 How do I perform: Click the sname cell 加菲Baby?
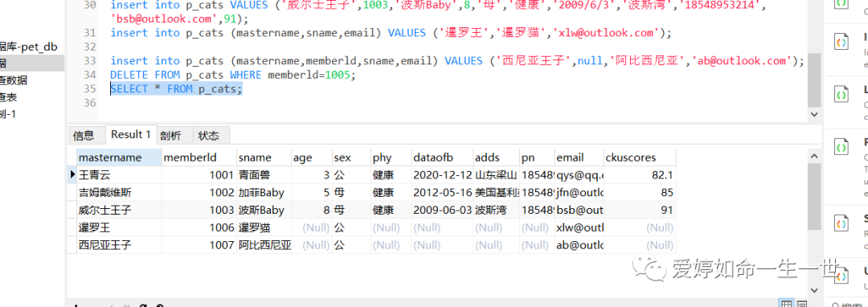264,193
